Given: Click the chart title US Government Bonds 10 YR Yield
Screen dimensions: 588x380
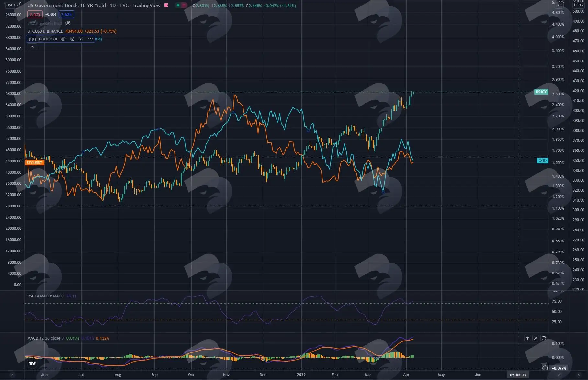Looking at the screenshot, I should (x=67, y=5).
